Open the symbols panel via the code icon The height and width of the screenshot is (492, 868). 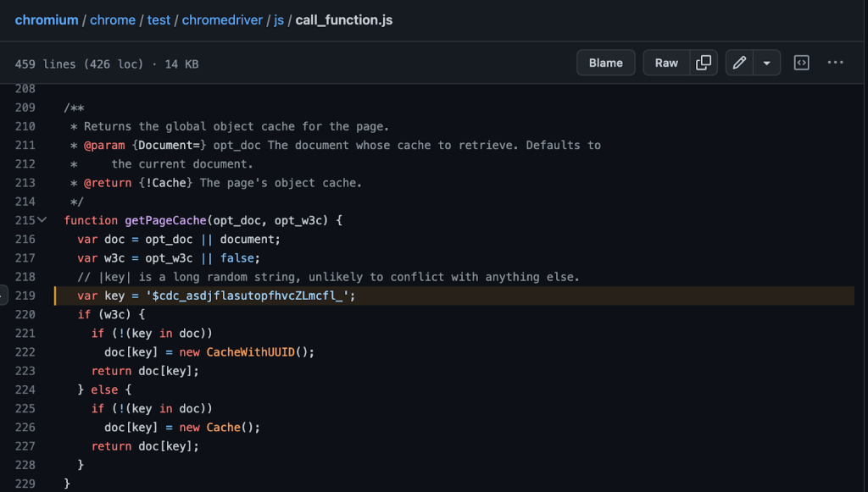click(x=801, y=62)
